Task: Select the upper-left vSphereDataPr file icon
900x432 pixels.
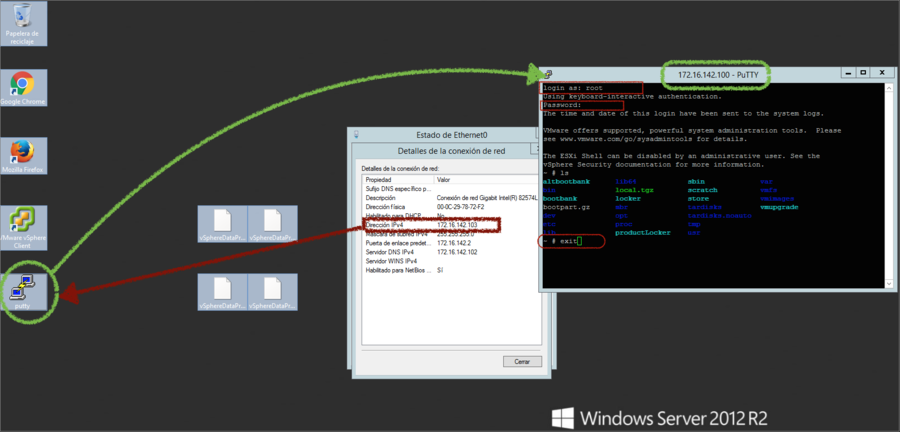Action: [x=222, y=226]
